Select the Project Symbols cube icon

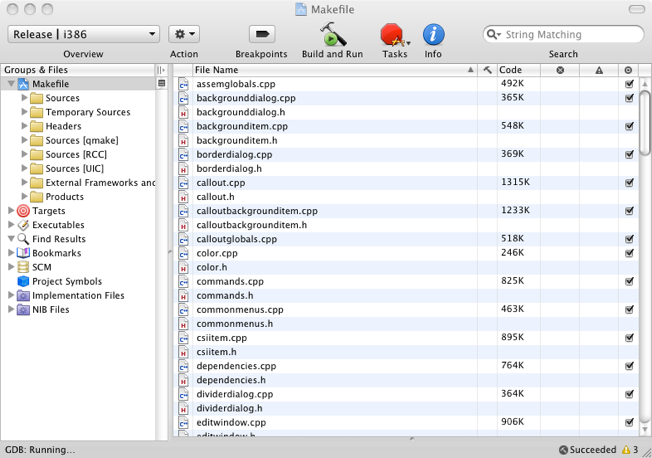tap(23, 281)
